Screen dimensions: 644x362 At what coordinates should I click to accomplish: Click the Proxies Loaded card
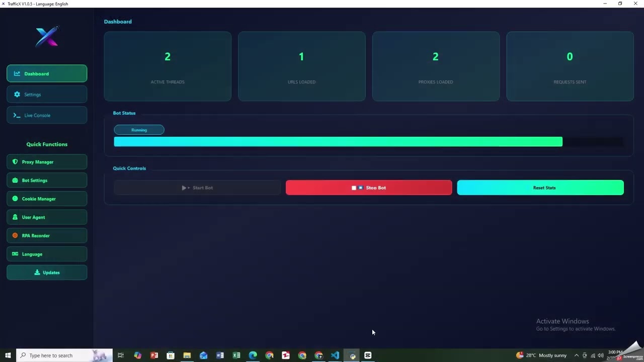[x=436, y=66]
